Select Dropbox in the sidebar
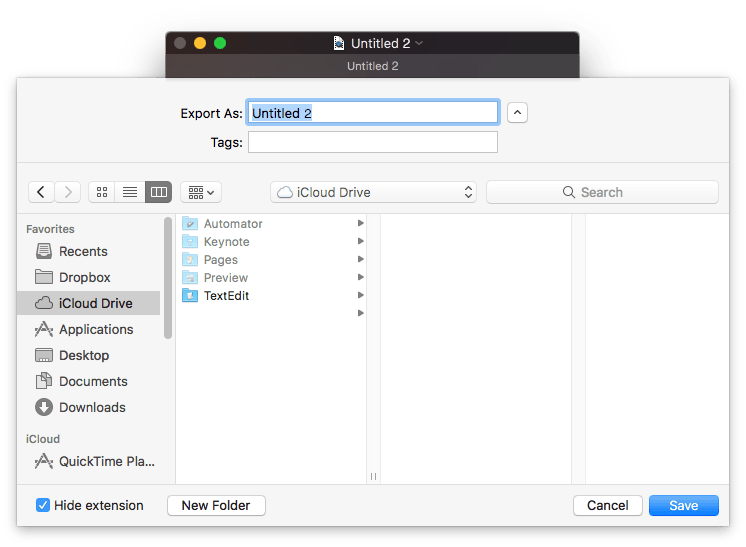 pos(88,277)
